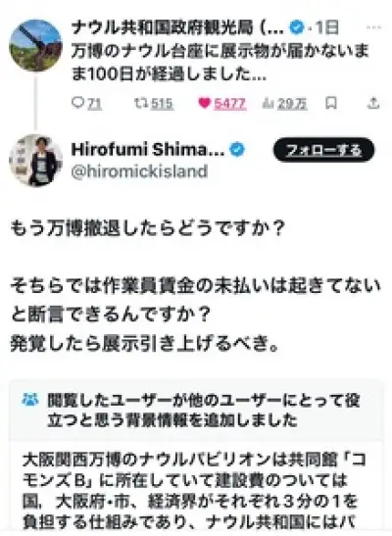Unlike the post via pink heart
392x536 pixels.
point(205,103)
